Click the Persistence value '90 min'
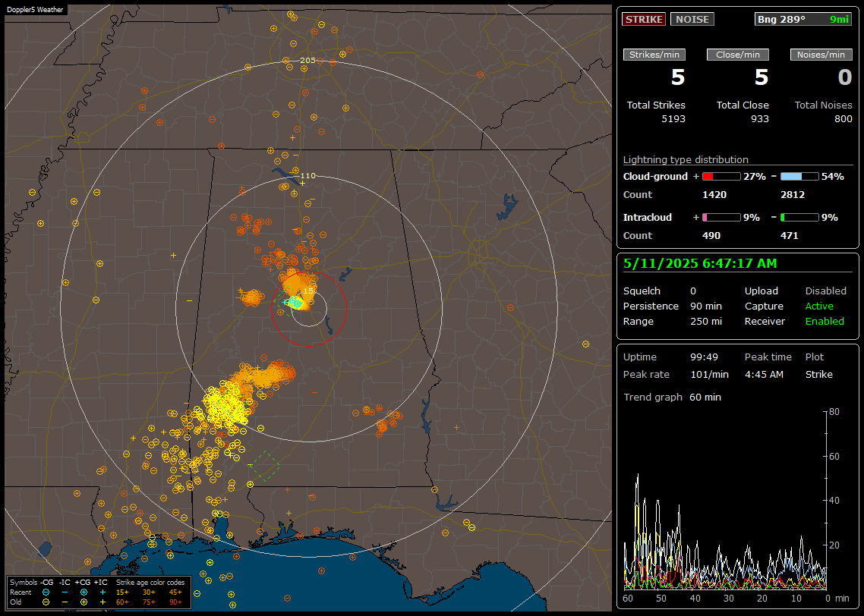Image resolution: width=864 pixels, height=616 pixels. pyautogui.click(x=706, y=306)
